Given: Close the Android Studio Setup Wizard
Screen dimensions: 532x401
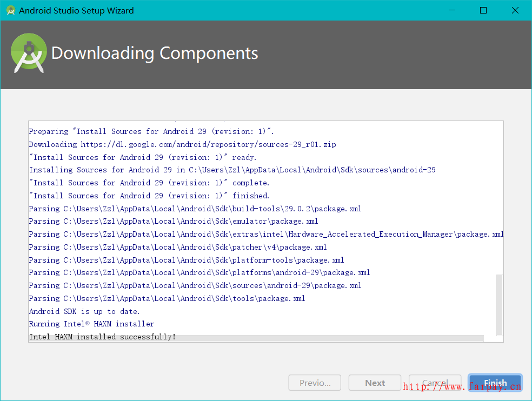Looking at the screenshot, I should click(x=514, y=10).
